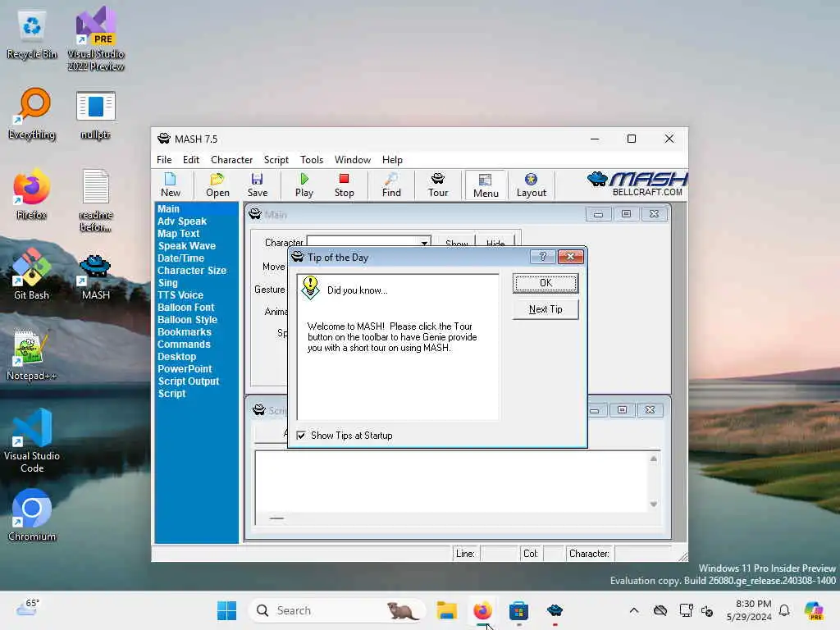Click the script editor text area
This screenshot has width=840, height=630.
pyautogui.click(x=451, y=481)
